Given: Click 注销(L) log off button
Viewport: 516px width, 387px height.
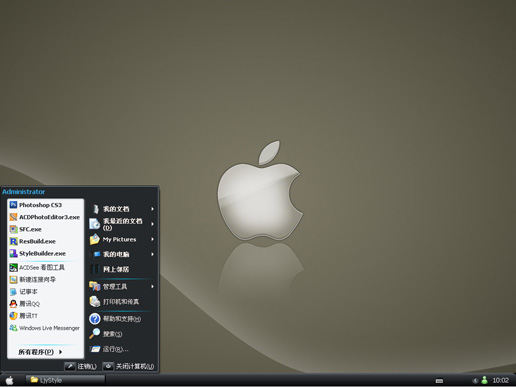Looking at the screenshot, I should [80, 366].
